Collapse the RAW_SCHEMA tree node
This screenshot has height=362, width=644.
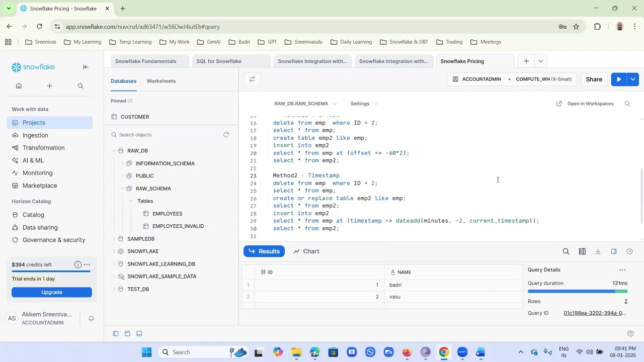122,189
